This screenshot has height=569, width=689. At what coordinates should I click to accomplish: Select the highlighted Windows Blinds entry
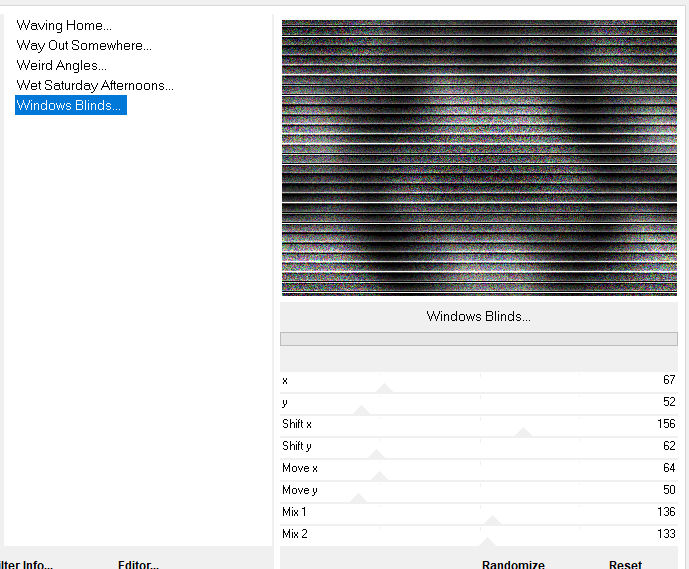[x=70, y=105]
